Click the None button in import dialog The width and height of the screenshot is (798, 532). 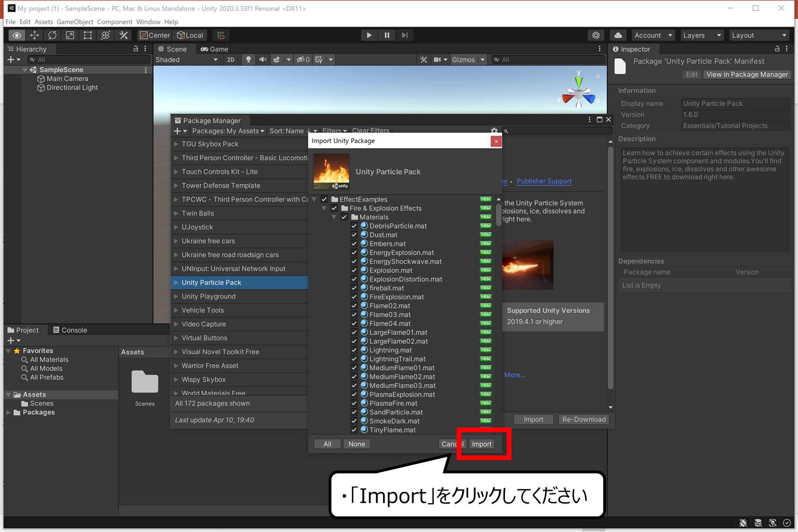[x=356, y=444]
